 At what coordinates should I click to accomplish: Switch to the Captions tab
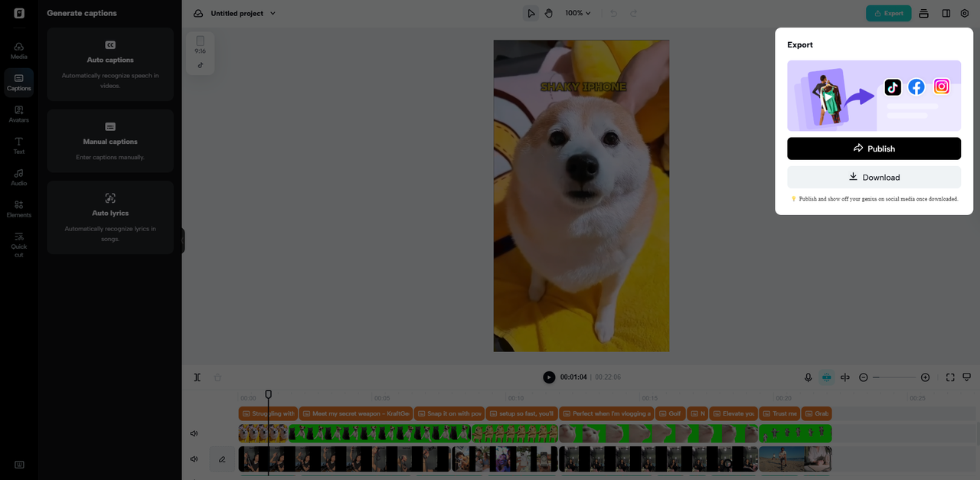coord(18,82)
